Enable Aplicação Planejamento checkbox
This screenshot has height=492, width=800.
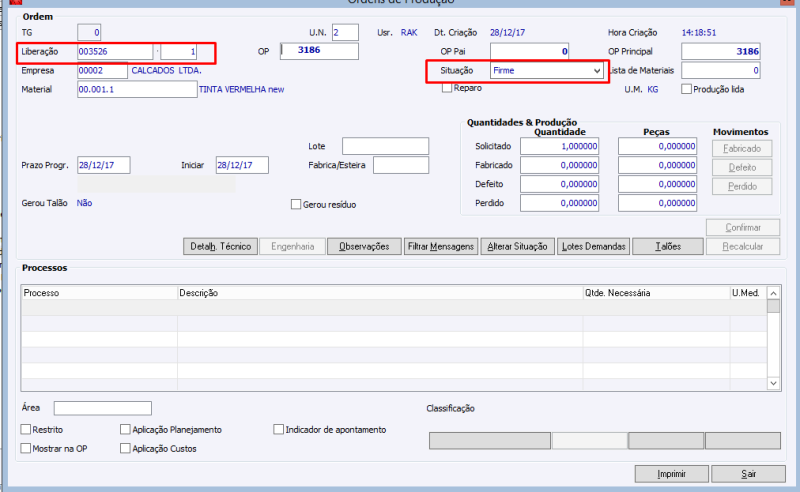pyautogui.click(x=125, y=429)
